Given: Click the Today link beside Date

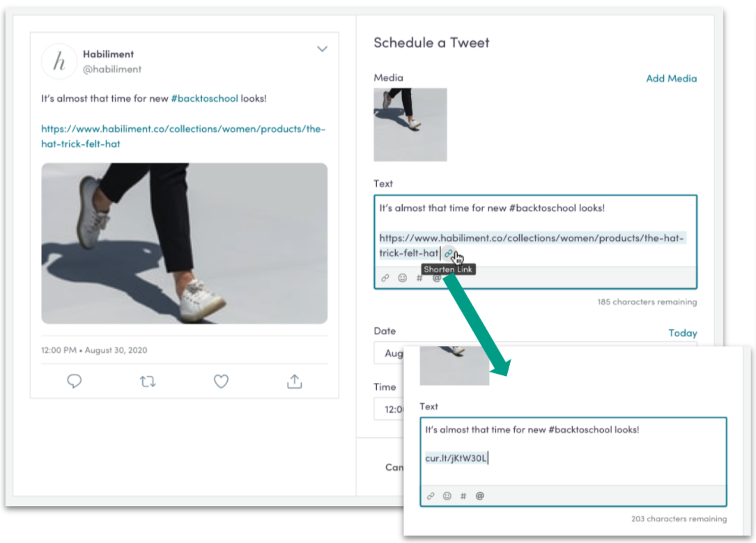Looking at the screenshot, I should point(683,333).
